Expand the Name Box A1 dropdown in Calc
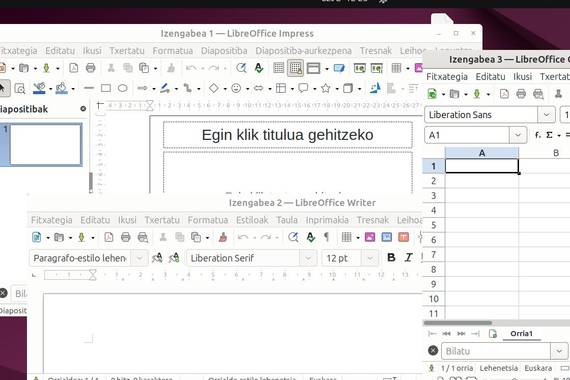The image size is (570, 380). pyautogui.click(x=518, y=135)
